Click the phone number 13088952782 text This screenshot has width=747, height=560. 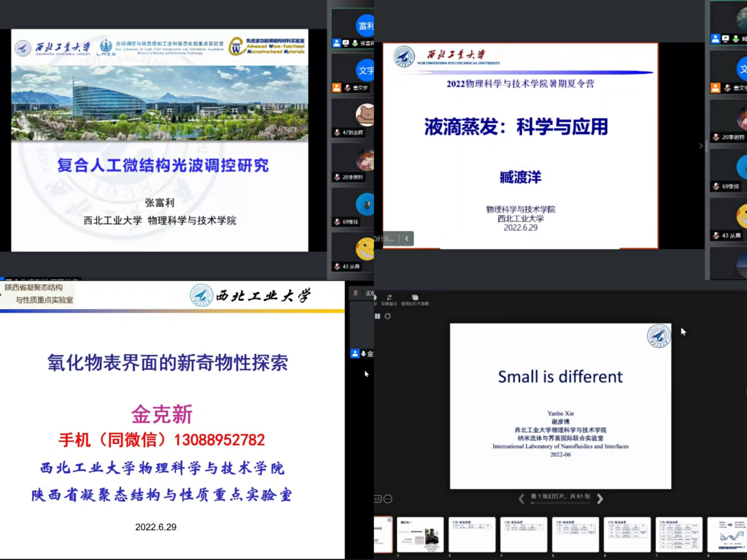coord(219,440)
